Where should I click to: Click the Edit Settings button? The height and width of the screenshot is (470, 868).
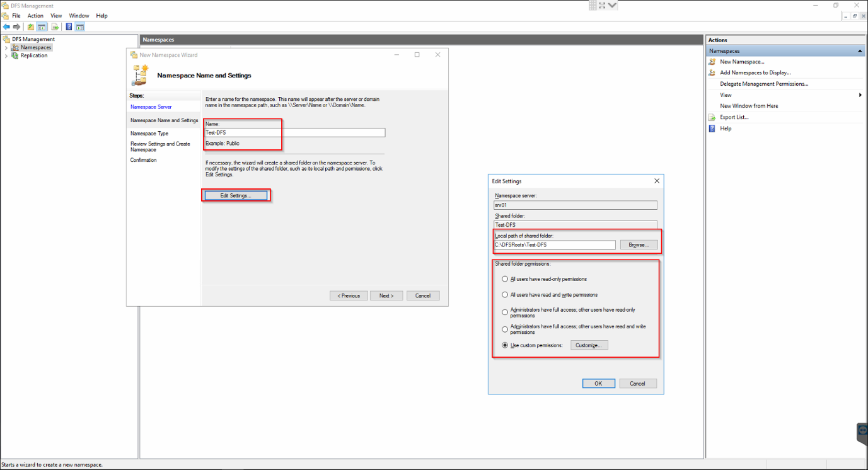coord(236,195)
